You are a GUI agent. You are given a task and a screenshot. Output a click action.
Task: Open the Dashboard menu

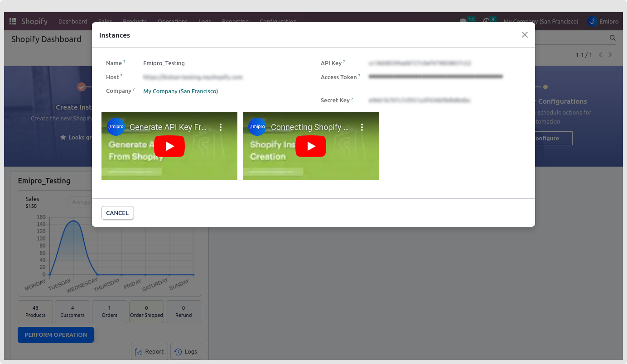(73, 21)
